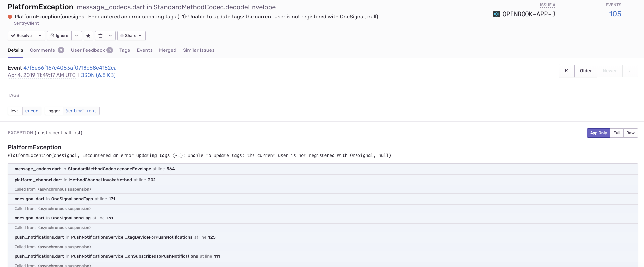Open the Events tab
This screenshot has width=644, height=267.
[x=145, y=50]
